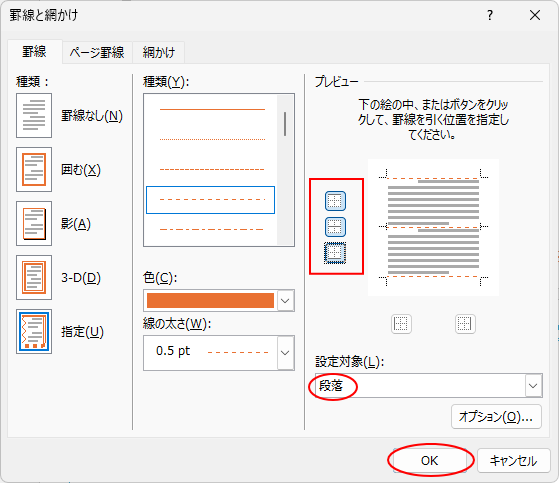Image resolution: width=559 pixels, height=483 pixels.
Task: Open the オプション options button
Action: click(x=496, y=416)
